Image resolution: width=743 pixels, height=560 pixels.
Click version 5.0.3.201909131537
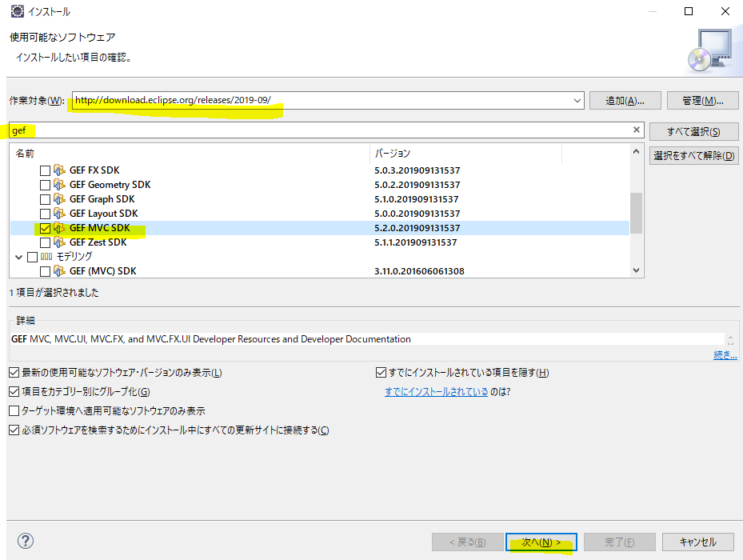[417, 170]
